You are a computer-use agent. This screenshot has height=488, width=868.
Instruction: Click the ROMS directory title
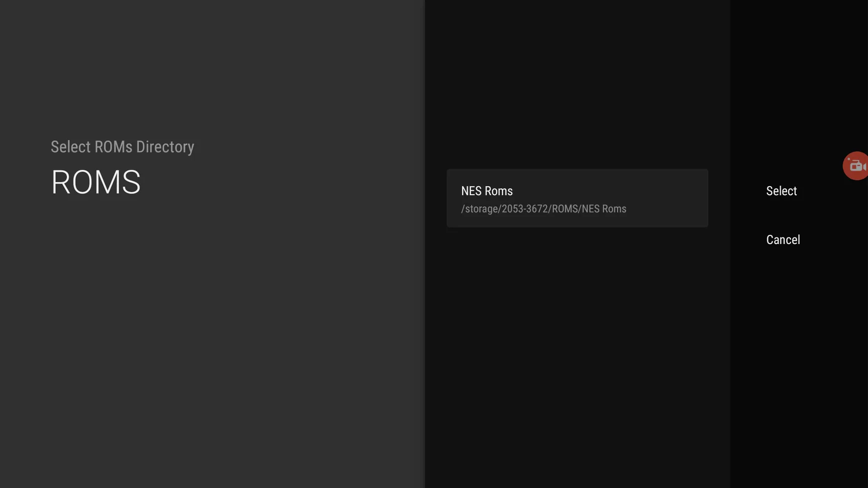tap(96, 182)
